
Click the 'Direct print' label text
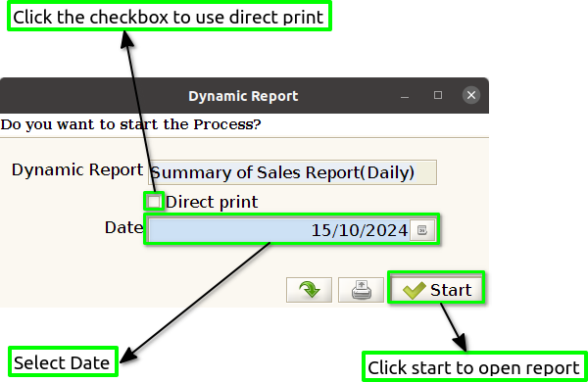click(212, 203)
